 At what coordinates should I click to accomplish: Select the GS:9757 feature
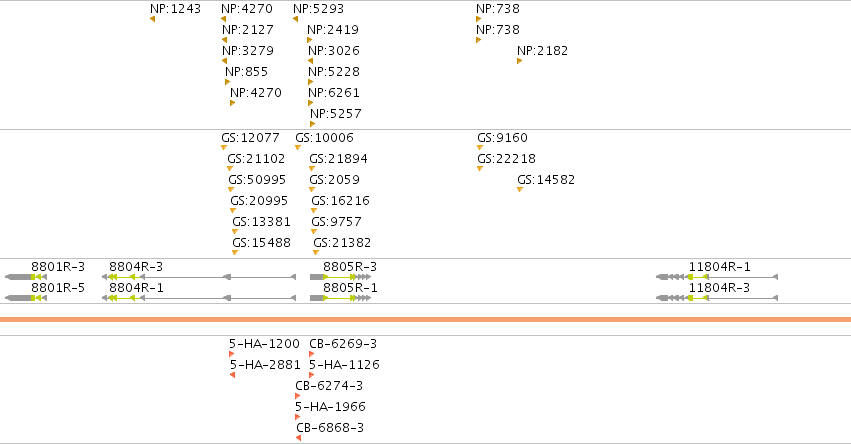(x=314, y=232)
